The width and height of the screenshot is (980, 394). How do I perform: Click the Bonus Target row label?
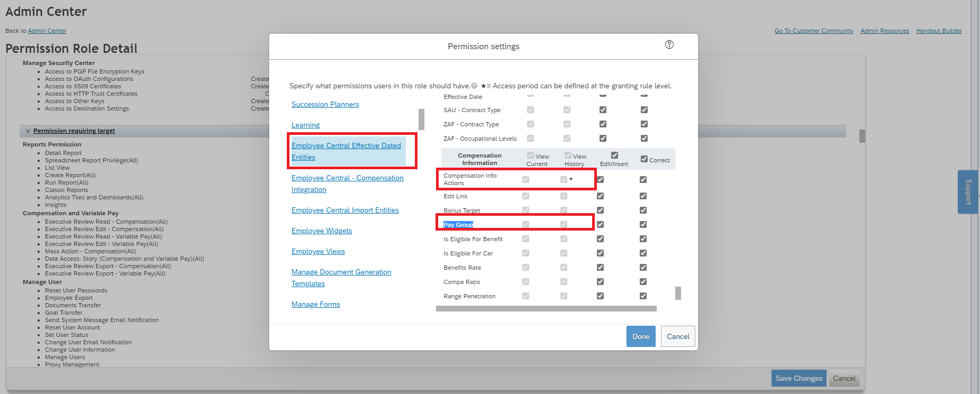[462, 210]
